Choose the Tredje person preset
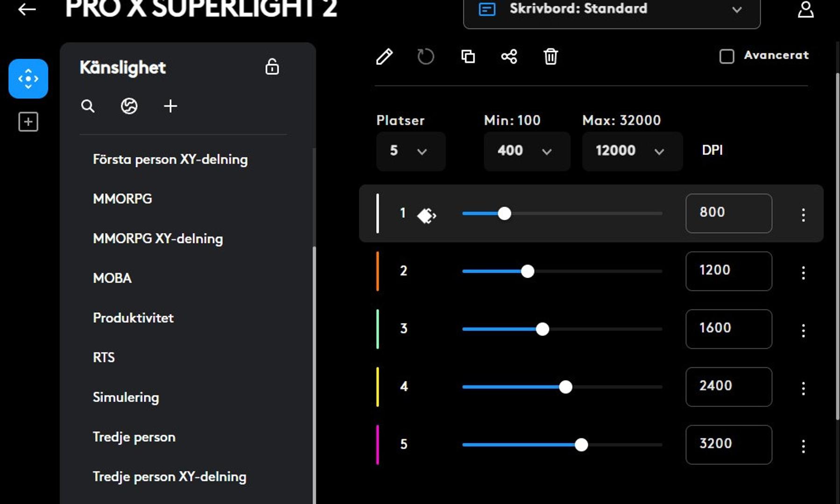 tap(134, 437)
